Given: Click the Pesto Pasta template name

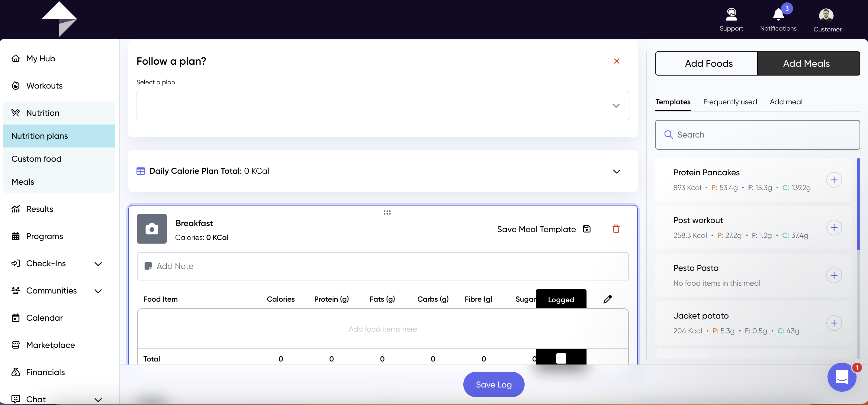Looking at the screenshot, I should pyautogui.click(x=696, y=268).
